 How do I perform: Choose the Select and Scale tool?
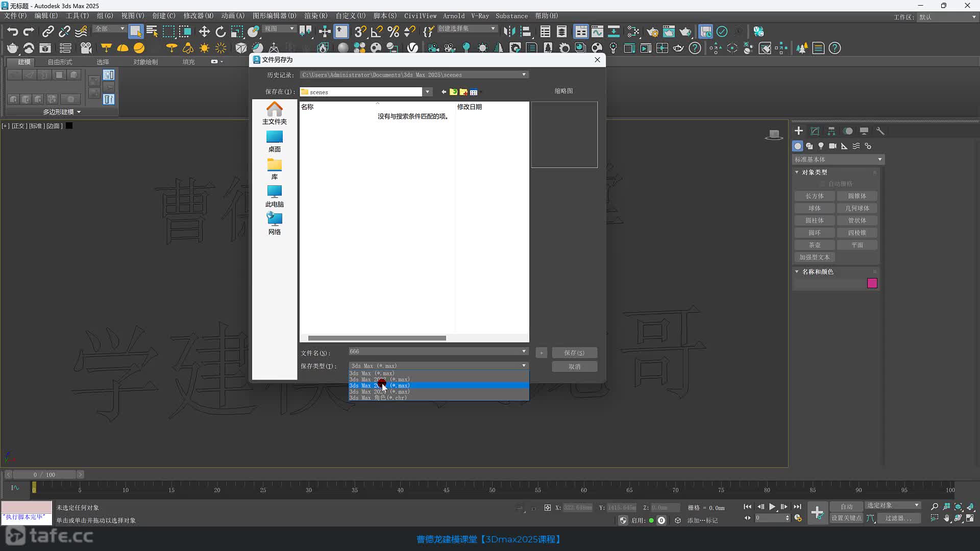(237, 32)
